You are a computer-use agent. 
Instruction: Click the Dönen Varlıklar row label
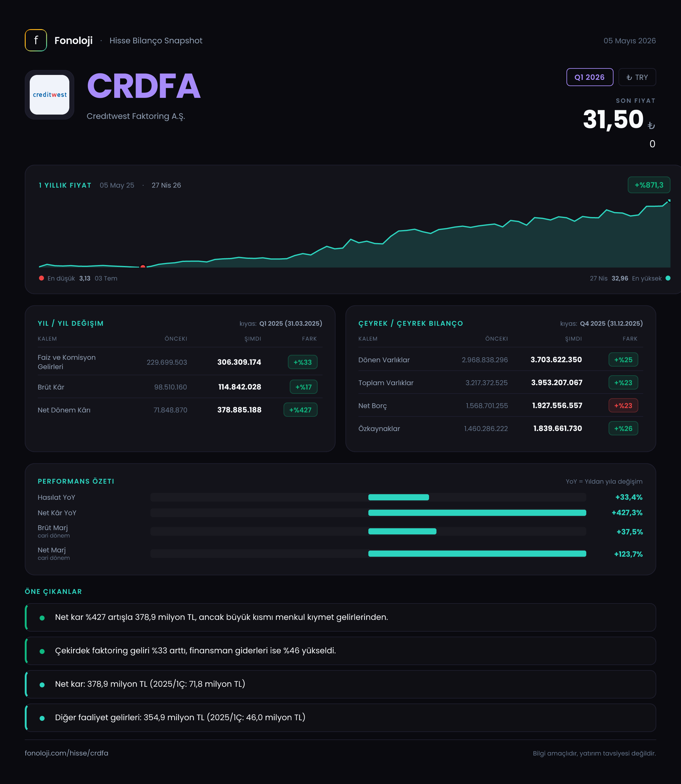point(384,360)
